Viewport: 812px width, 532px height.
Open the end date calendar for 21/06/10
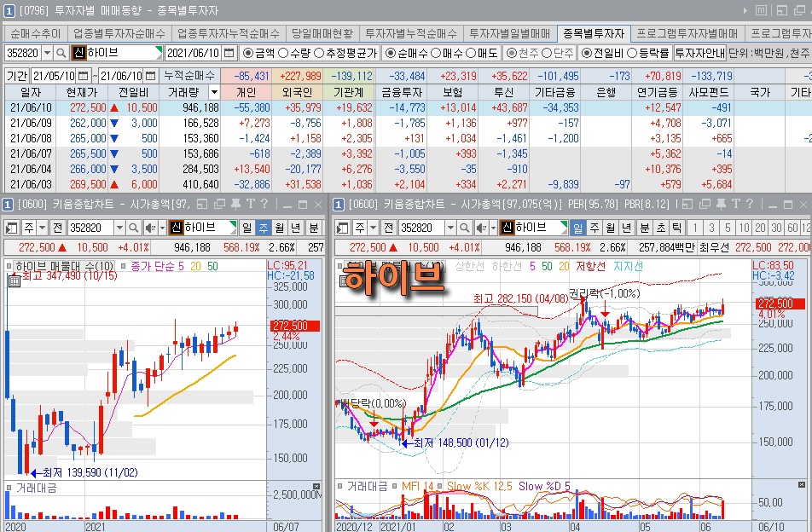point(151,76)
